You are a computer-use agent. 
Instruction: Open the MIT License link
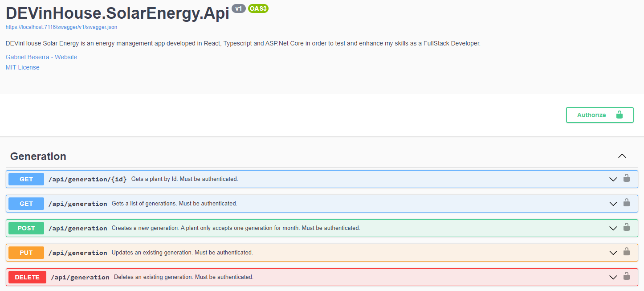click(x=22, y=67)
